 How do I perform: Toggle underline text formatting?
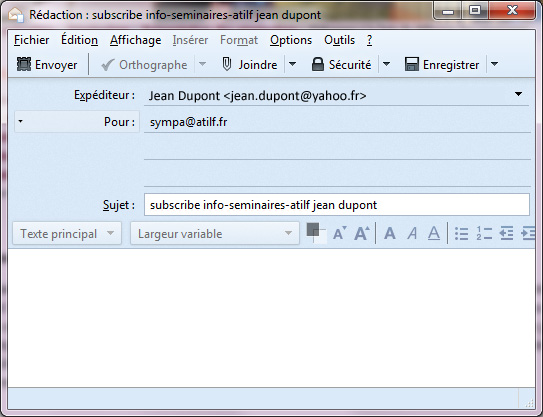[x=434, y=233]
